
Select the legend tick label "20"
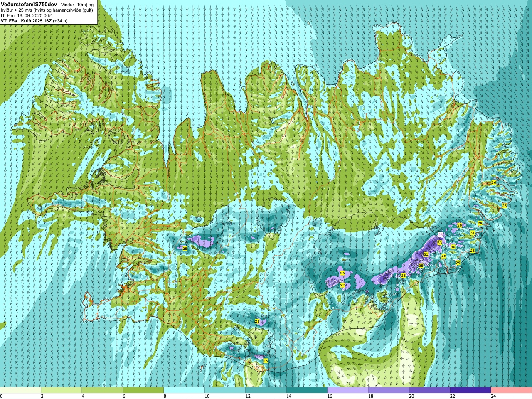click(x=411, y=396)
